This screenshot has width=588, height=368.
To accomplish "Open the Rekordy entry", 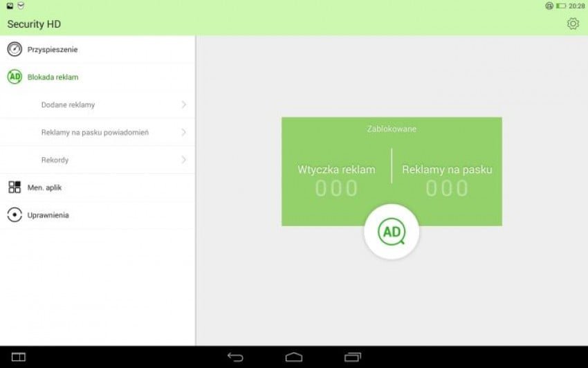I will tap(98, 160).
